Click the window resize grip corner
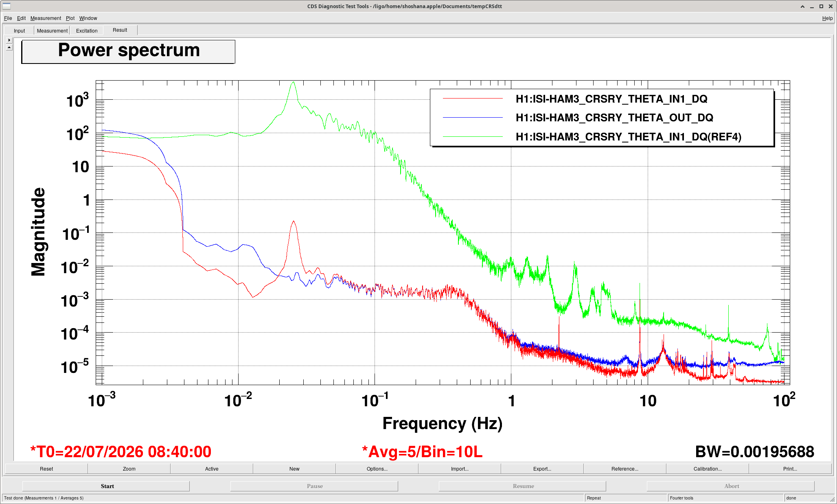Image resolution: width=837 pixels, height=504 pixels. (832, 499)
